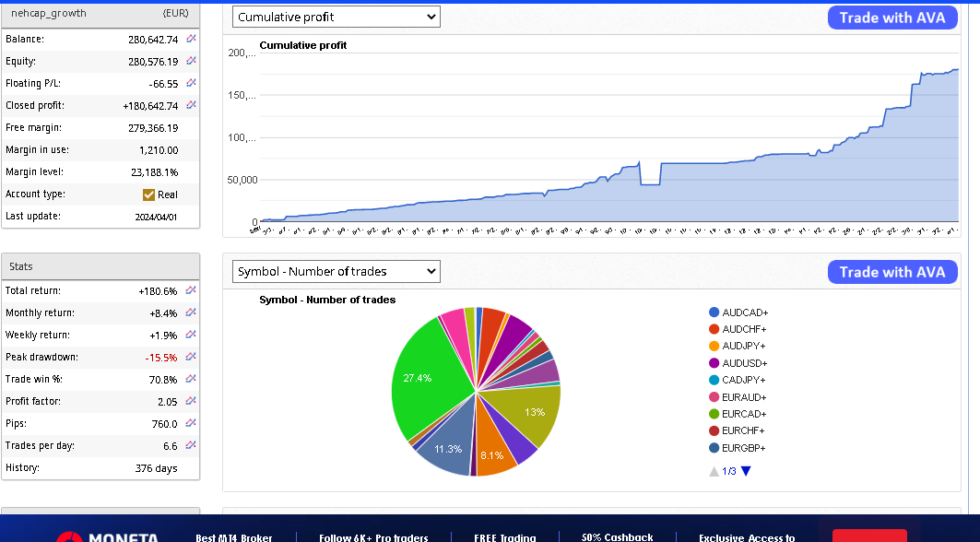Click the chart icon next to Trades per day
The height and width of the screenshot is (542, 980).
pyautogui.click(x=191, y=445)
